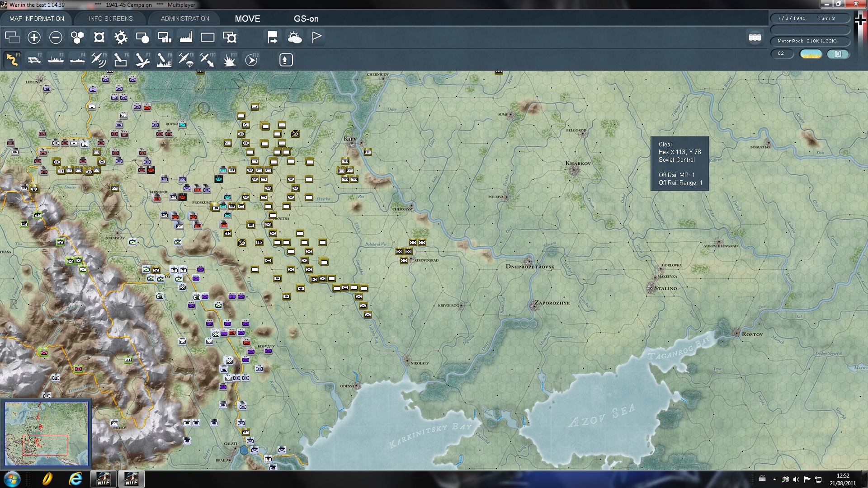Screen dimensions: 868x488
Task: Toggle the hex grid display icon
Action: click(x=77, y=37)
